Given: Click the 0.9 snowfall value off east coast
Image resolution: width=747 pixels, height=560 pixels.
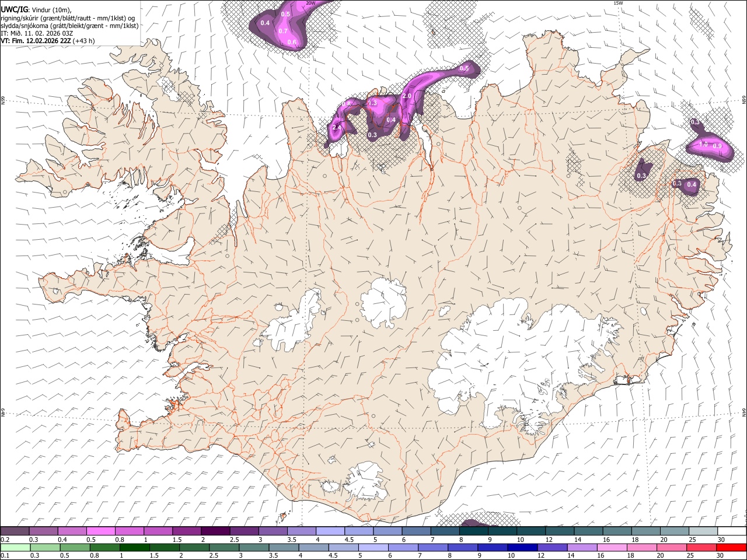Looking at the screenshot, I should coord(717,146).
